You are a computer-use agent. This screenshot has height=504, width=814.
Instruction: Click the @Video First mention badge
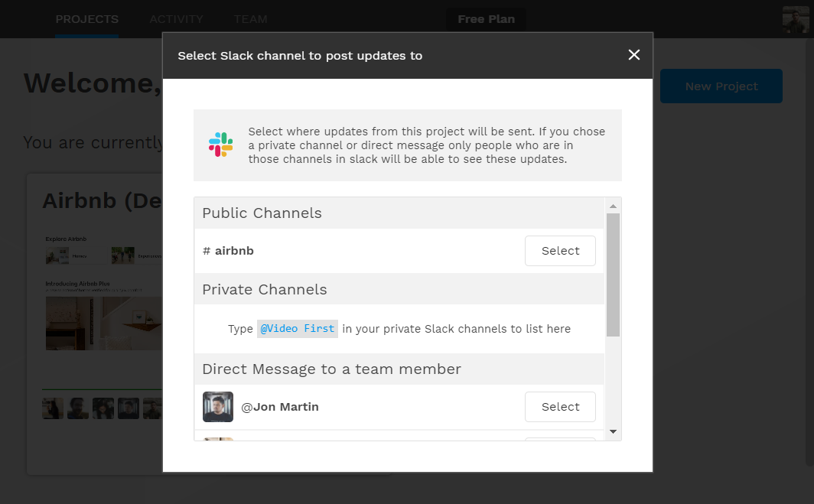click(x=297, y=328)
